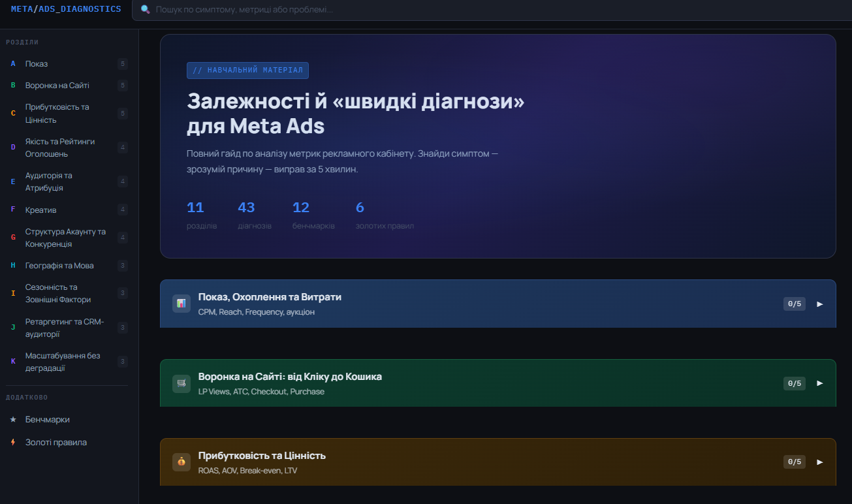Click the star icon beside Бенчмарки
The image size is (852, 504).
click(x=13, y=419)
